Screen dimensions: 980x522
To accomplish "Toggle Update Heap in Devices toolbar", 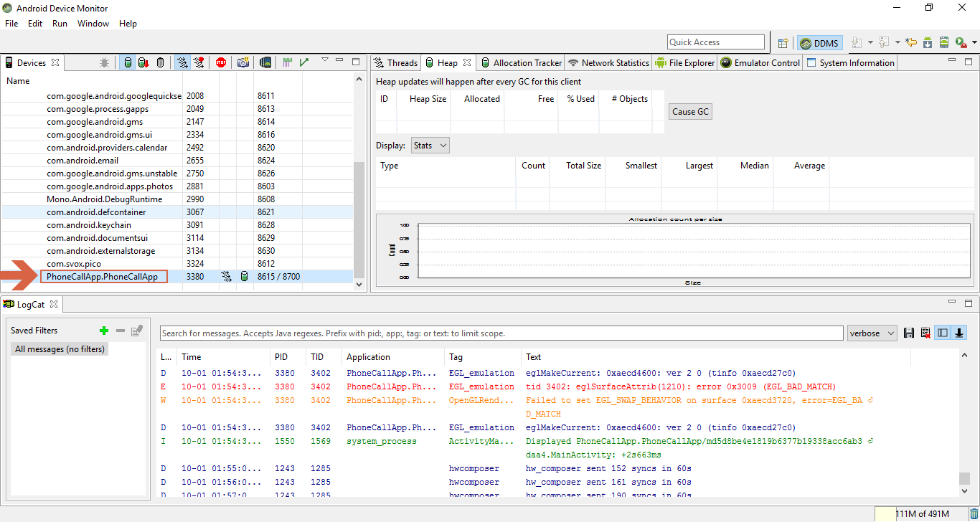I will tap(128, 62).
